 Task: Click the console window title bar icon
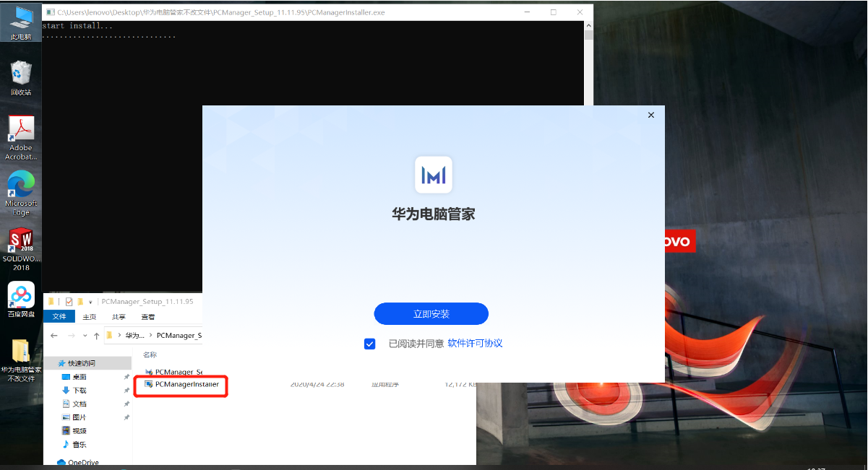[x=49, y=12]
